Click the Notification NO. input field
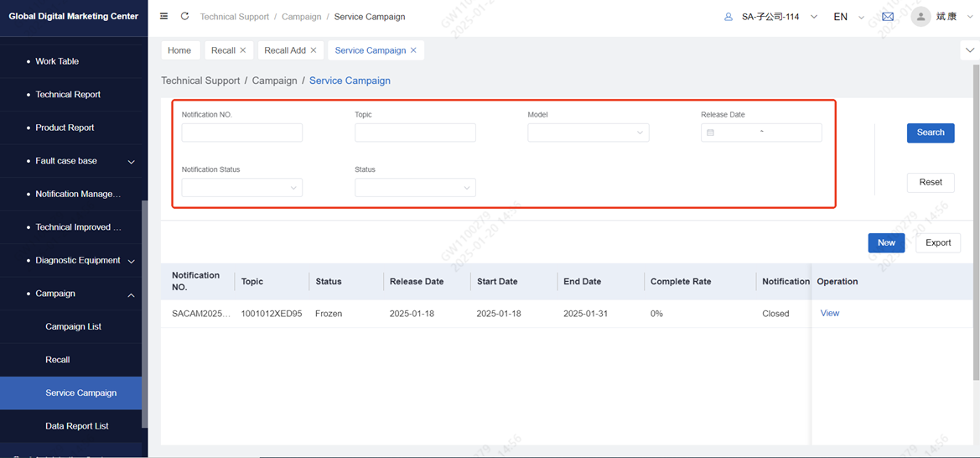This screenshot has height=458, width=980. (x=241, y=133)
